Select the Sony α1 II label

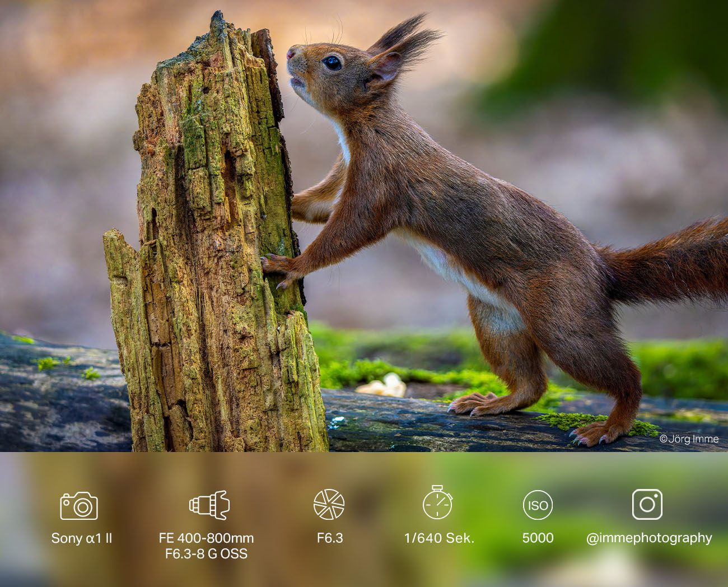coord(82,538)
